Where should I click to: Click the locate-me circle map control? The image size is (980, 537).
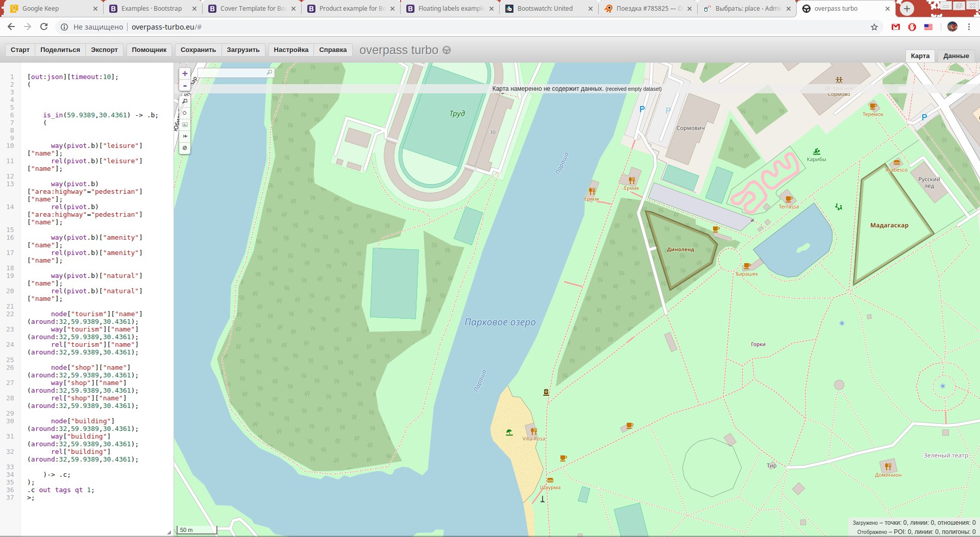tap(185, 113)
